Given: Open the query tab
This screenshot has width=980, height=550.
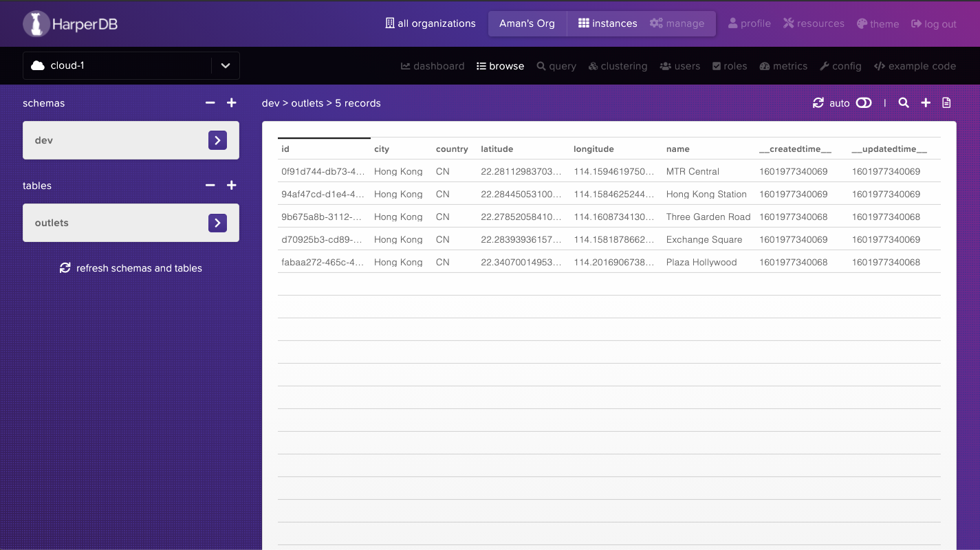Looking at the screenshot, I should coord(556,66).
